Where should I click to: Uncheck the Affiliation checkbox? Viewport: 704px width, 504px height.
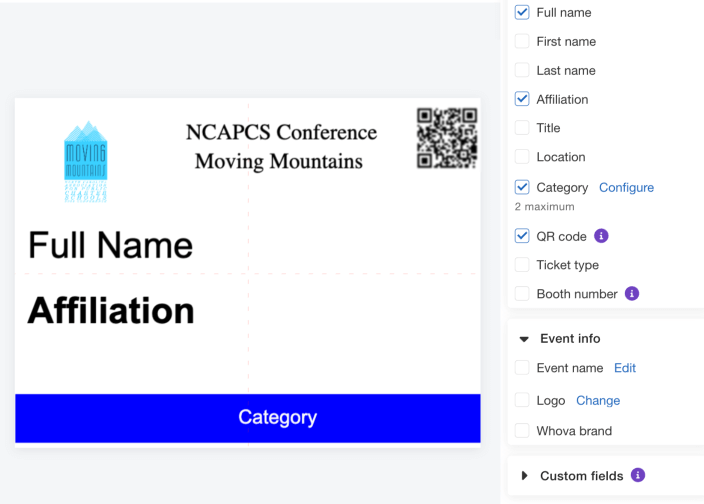522,99
